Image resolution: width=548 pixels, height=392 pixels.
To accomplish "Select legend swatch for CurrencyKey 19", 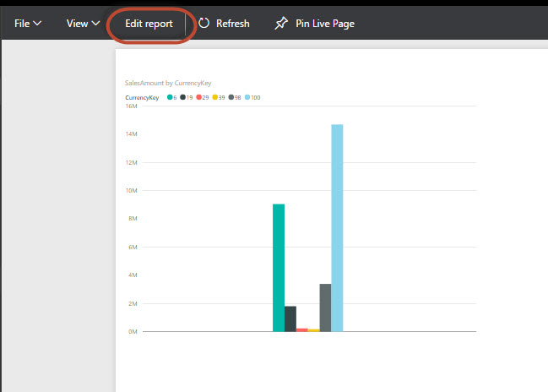I will [x=183, y=98].
